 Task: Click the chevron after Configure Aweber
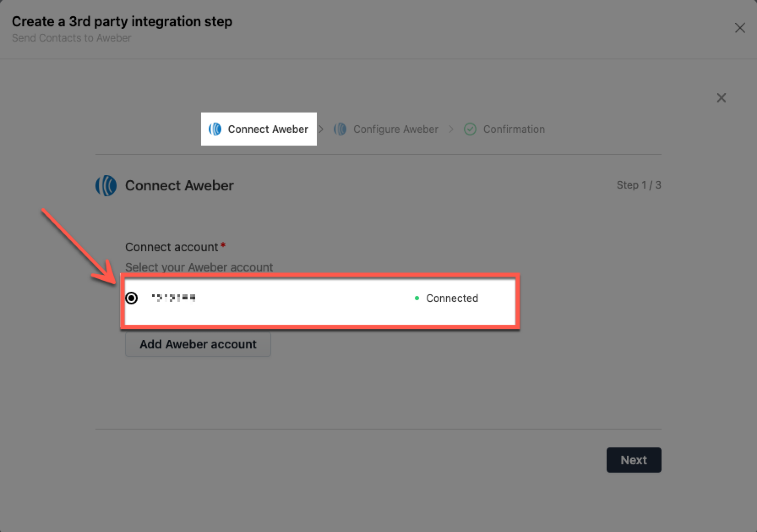[451, 129]
